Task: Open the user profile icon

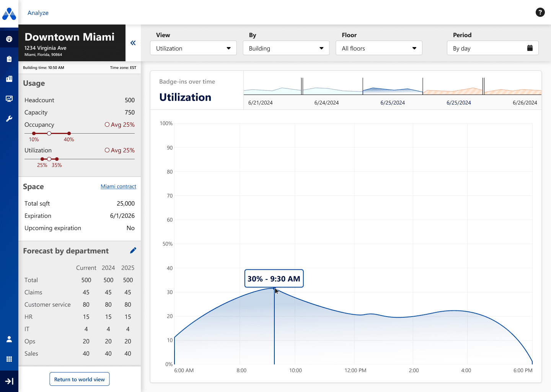Action: point(9,339)
